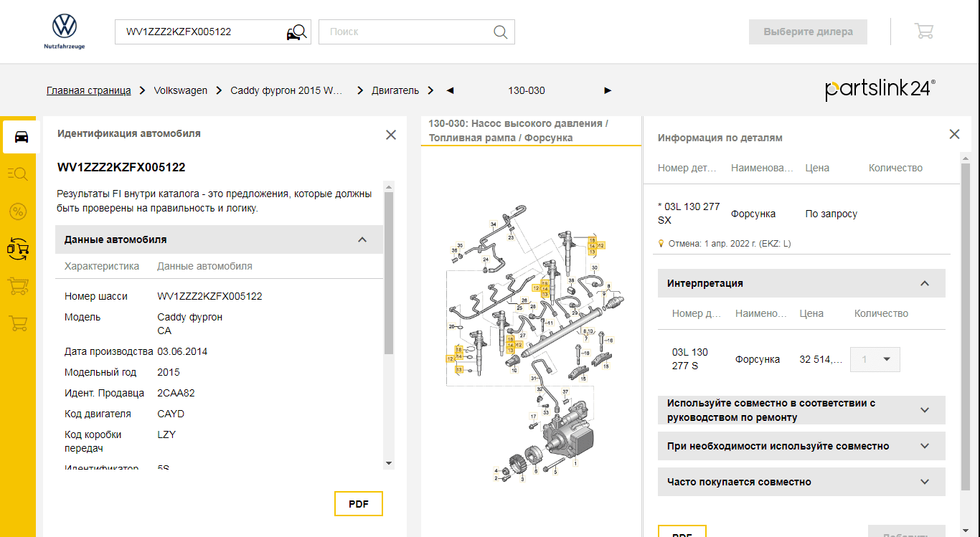Click PDF button in vehicle identification panel

pyautogui.click(x=359, y=504)
